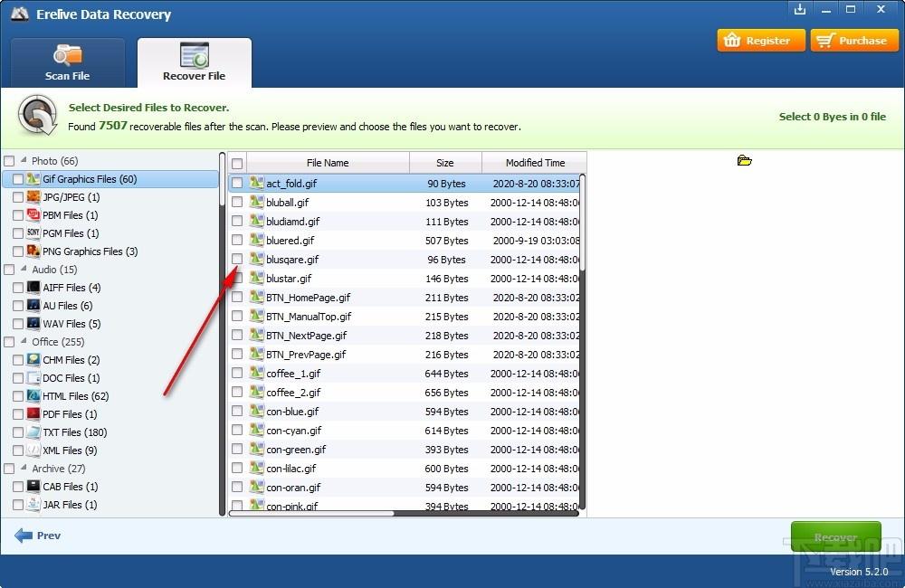The image size is (905, 588).
Task: Collapse the Office (255) tree group
Action: (x=24, y=341)
